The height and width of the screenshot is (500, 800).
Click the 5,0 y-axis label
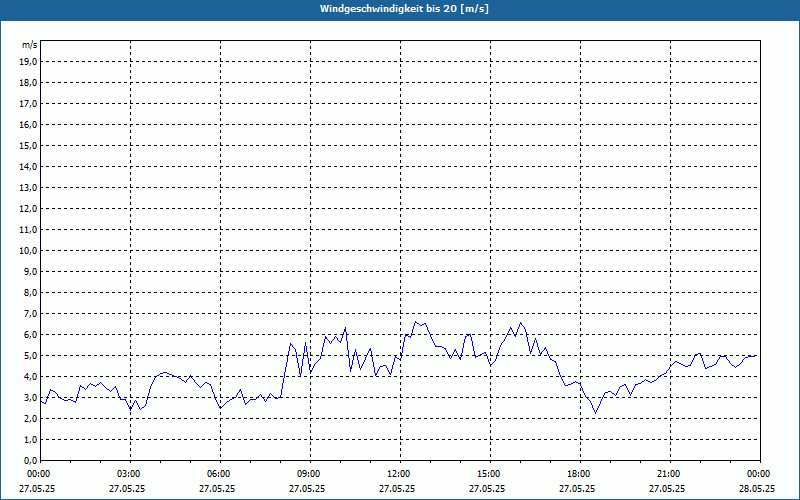[30, 356]
